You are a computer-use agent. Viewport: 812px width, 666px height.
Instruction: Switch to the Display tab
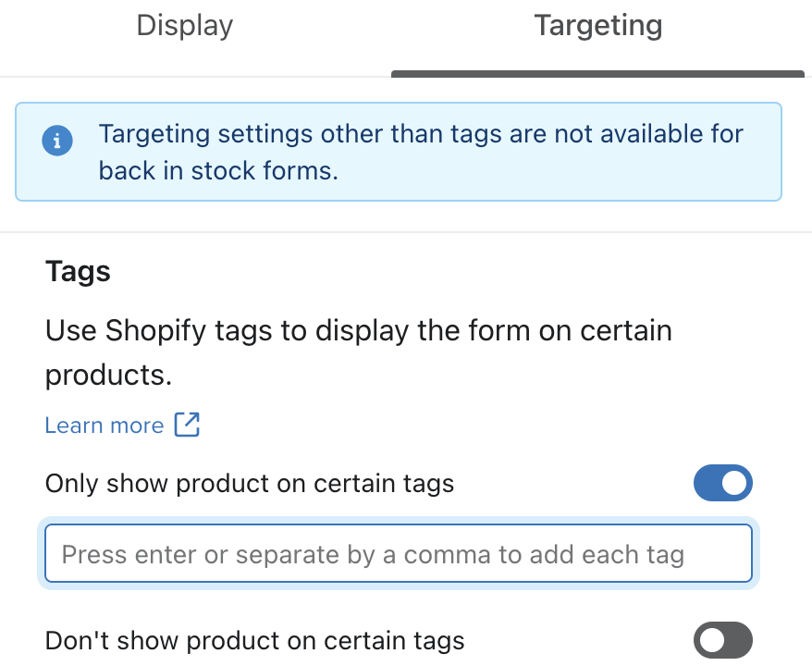(185, 26)
